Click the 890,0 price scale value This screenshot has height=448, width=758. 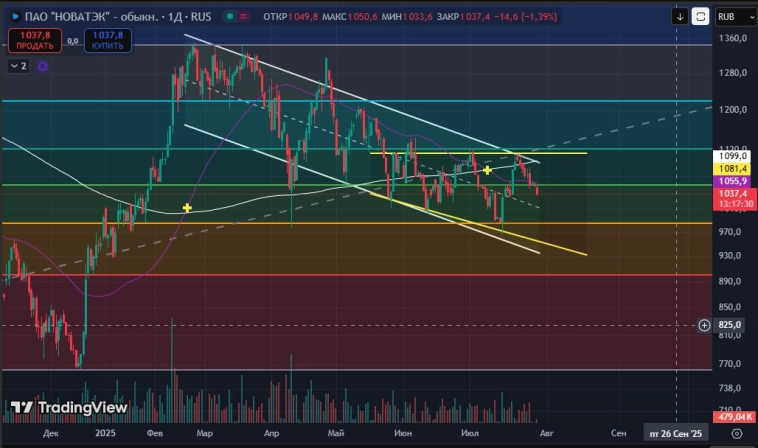[729, 281]
